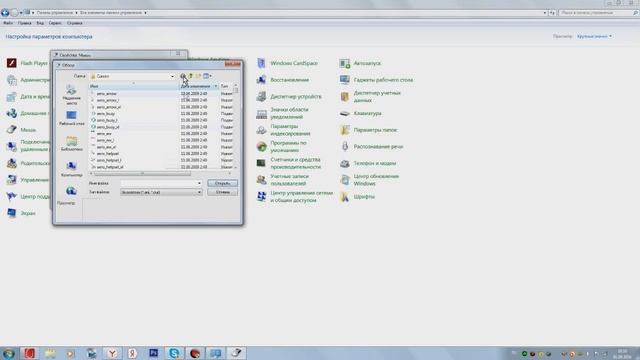Open Программы по умолчанию item

pos(282,147)
